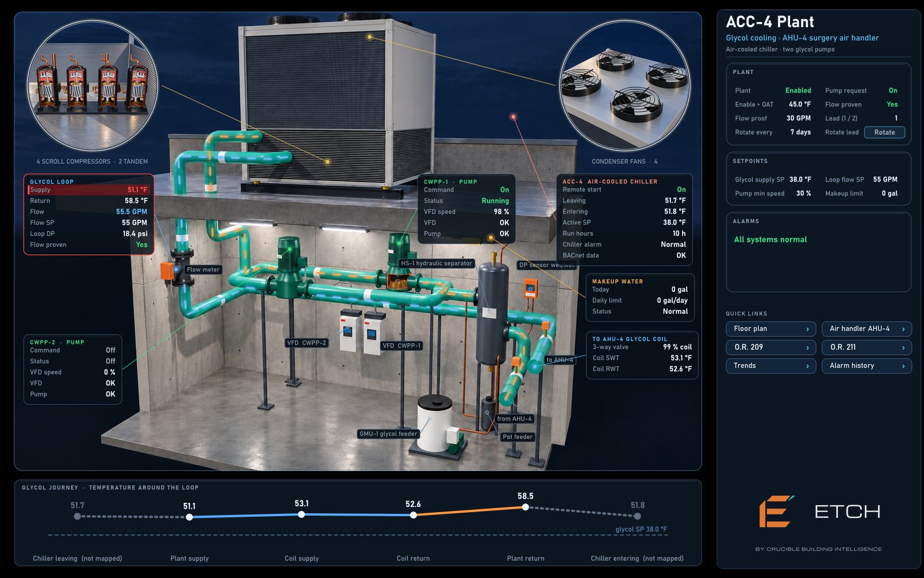
Task: Click the scroll compressors circular thumbnail
Action: point(92,86)
